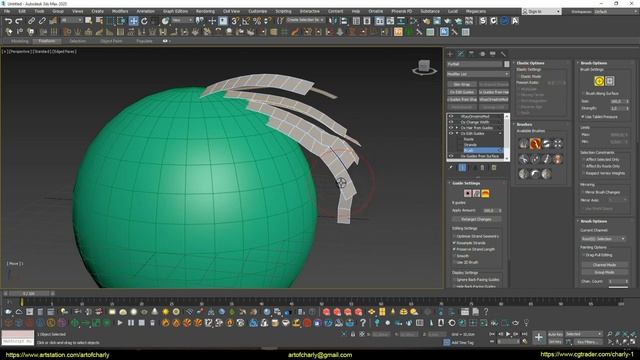Click the pin stack icon below modifier stack
This screenshot has height=360, width=640.
(x=451, y=167)
